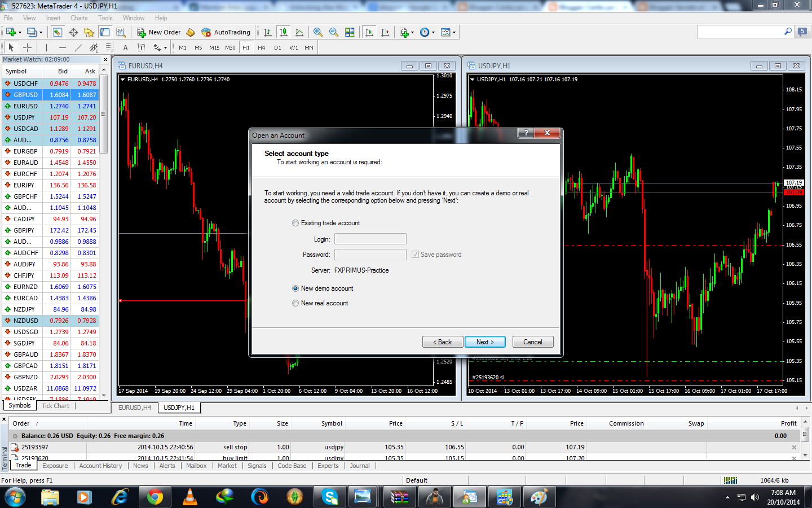Switch timeframe to MN

[x=309, y=47]
